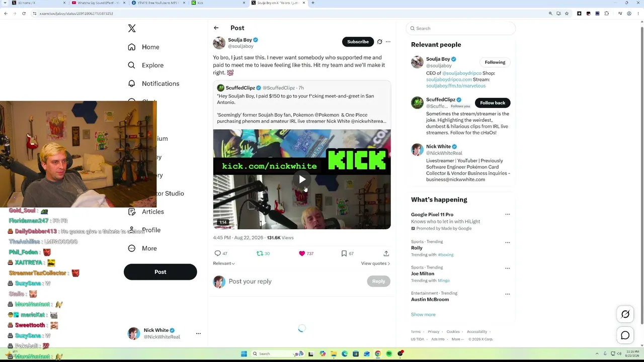Image resolution: width=644 pixels, height=362 pixels.
Task: Open the souljaboydripco.com link
Action: point(449,79)
